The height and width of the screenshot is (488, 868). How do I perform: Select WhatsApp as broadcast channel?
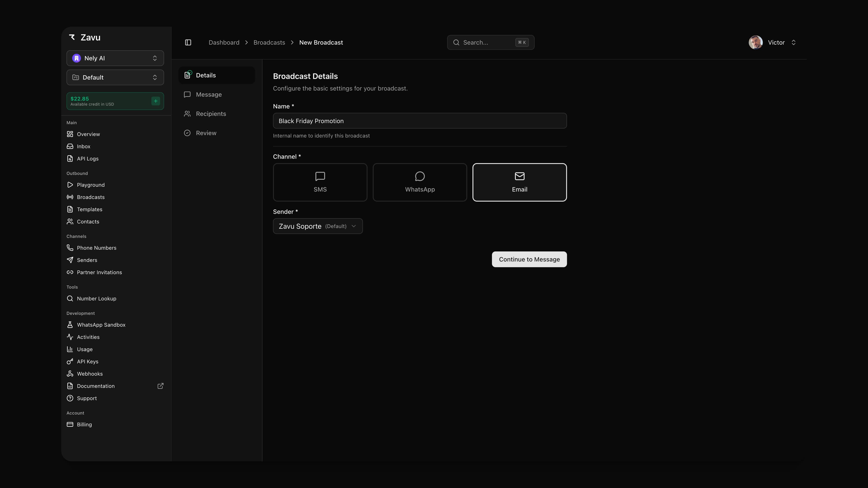(x=420, y=182)
